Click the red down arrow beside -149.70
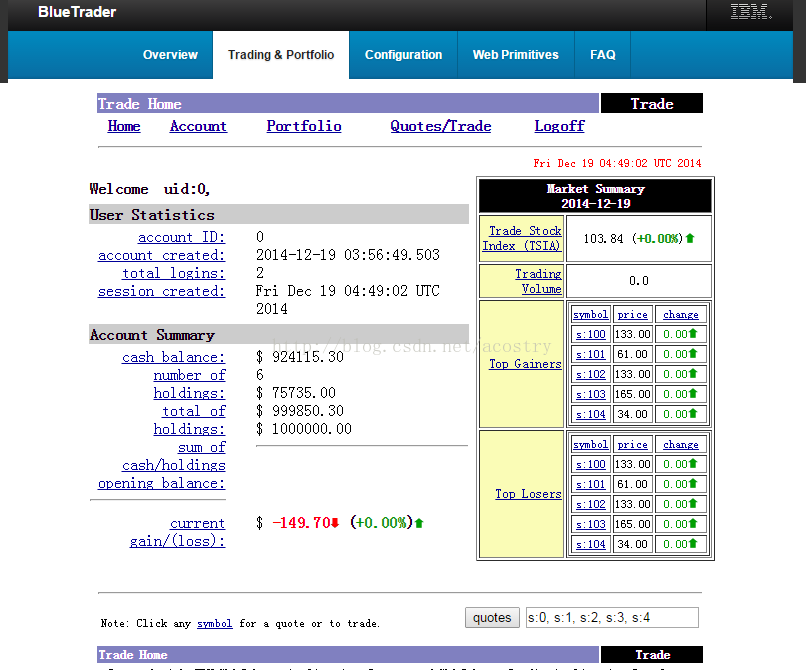 click(336, 523)
